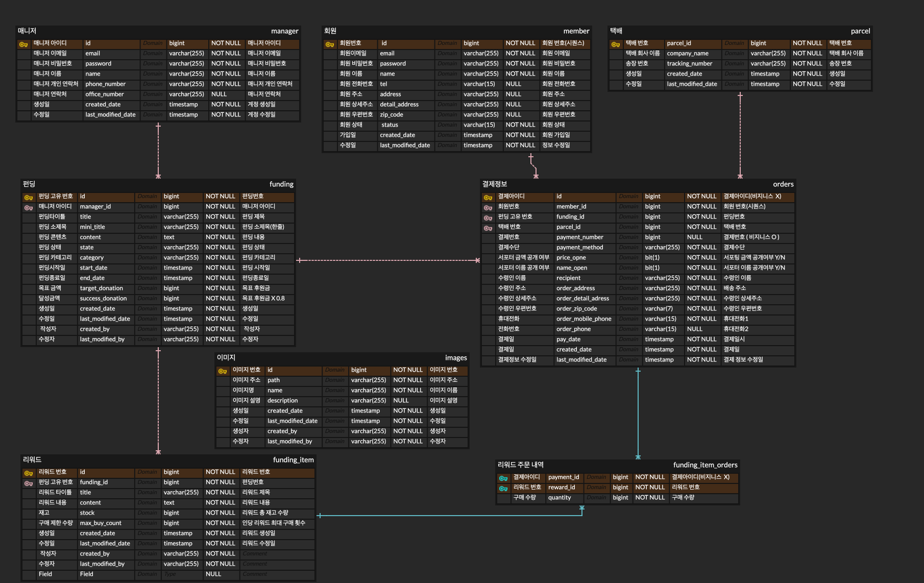Select the primary key icon in images table

(223, 371)
